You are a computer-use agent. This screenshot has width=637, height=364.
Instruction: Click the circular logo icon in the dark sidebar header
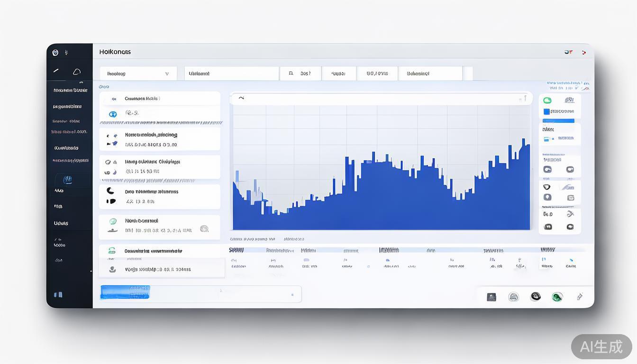tap(55, 53)
